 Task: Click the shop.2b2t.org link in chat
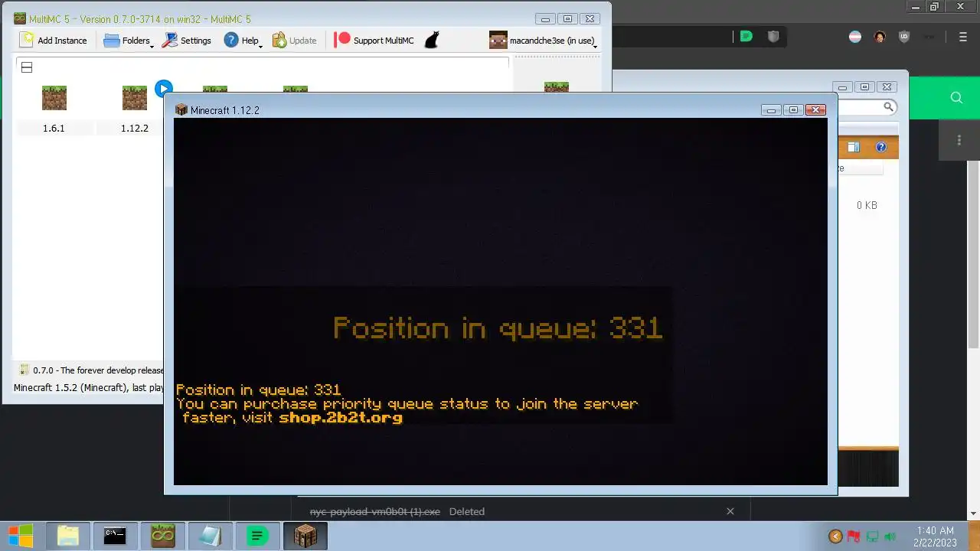[x=341, y=418]
